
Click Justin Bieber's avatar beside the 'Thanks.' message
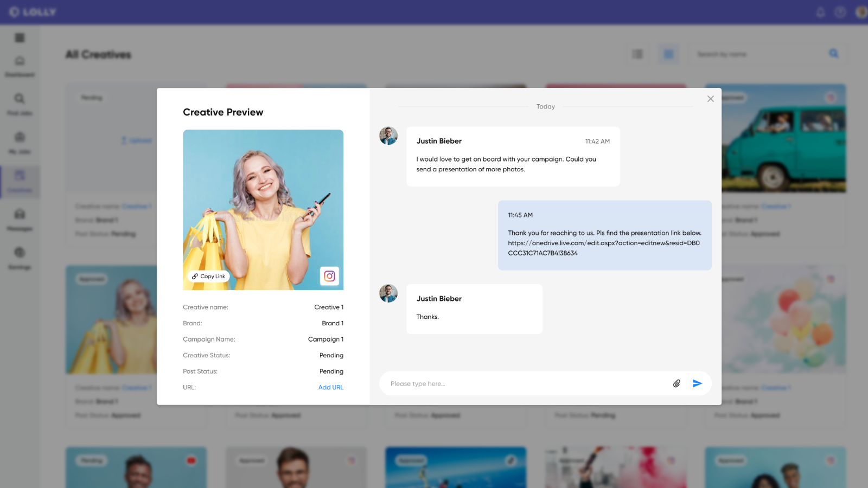tap(388, 293)
